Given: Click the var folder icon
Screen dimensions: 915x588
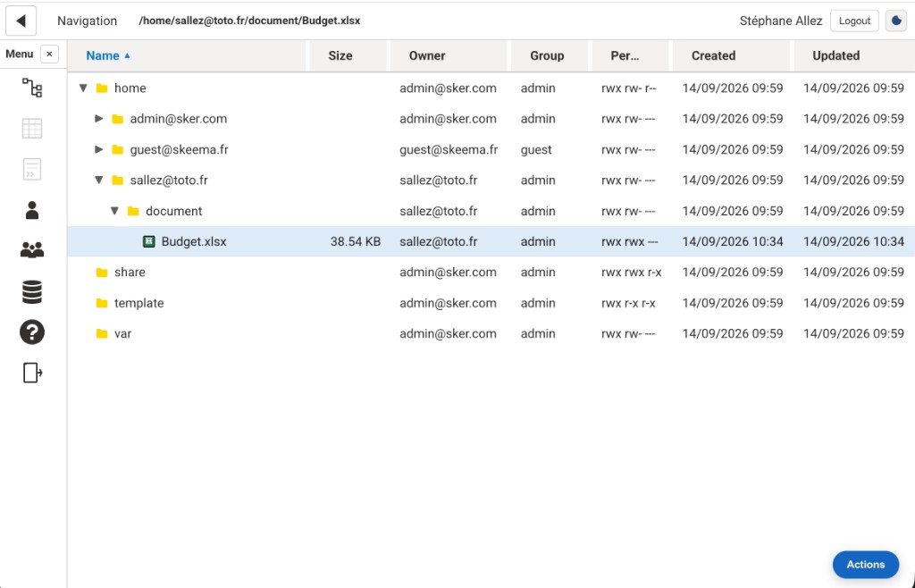Looking at the screenshot, I should coord(102,333).
